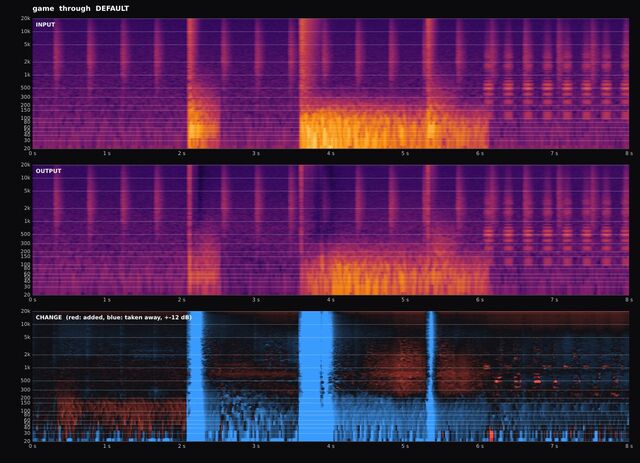Click the title "game through DEFAULT"

81,8
